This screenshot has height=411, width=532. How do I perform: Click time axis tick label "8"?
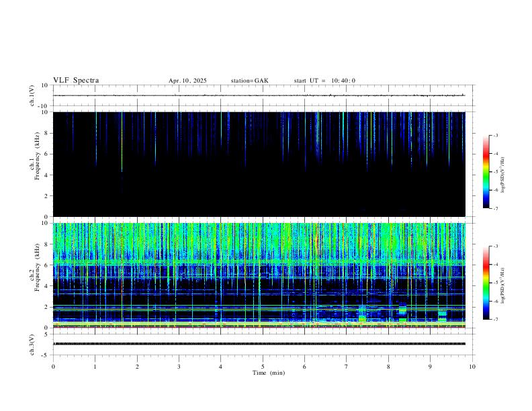tap(388, 367)
